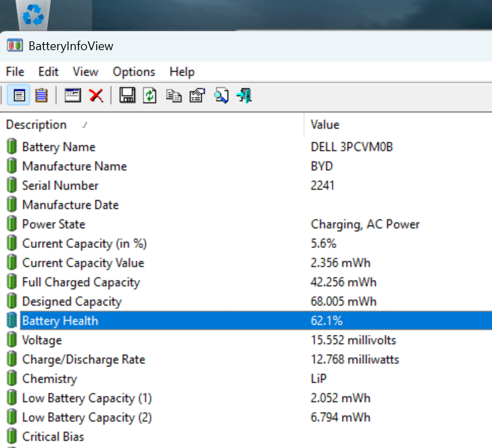The image size is (492, 448).
Task: Click the Charging, AC Power value
Action: [x=365, y=224]
